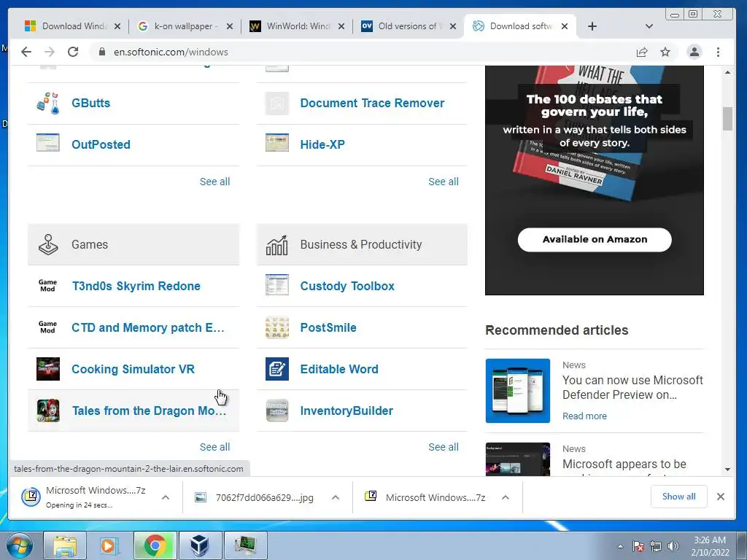Click See all under Games
The width and height of the screenshot is (747, 560).
pos(215,447)
